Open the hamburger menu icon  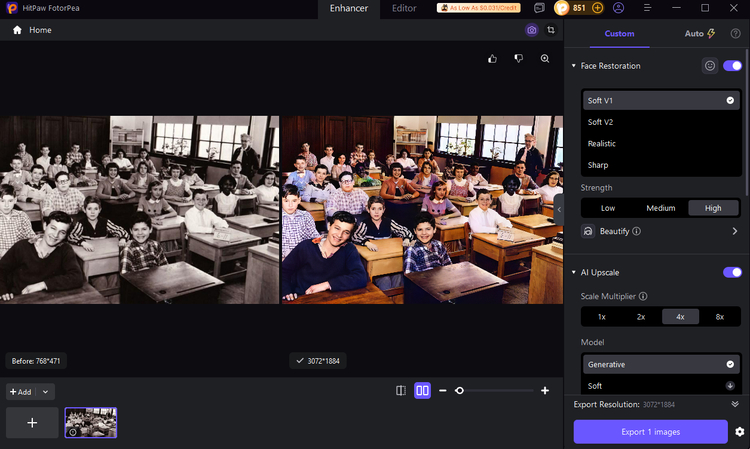click(x=647, y=8)
